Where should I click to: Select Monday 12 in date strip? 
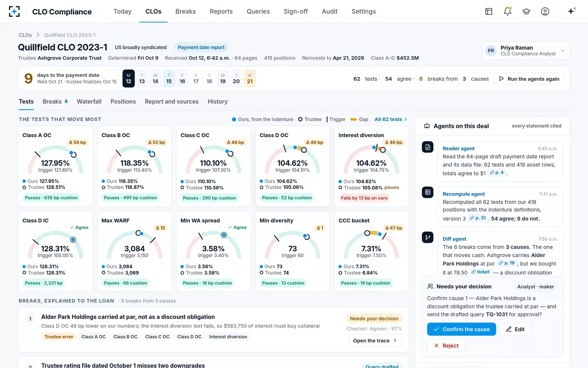128,79
